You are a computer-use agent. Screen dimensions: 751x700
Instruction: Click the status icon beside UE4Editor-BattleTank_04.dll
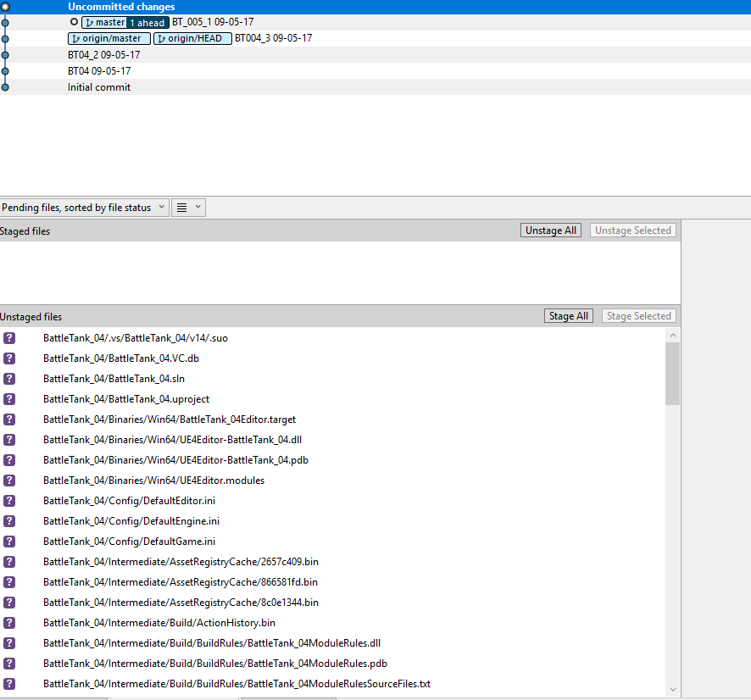click(9, 440)
